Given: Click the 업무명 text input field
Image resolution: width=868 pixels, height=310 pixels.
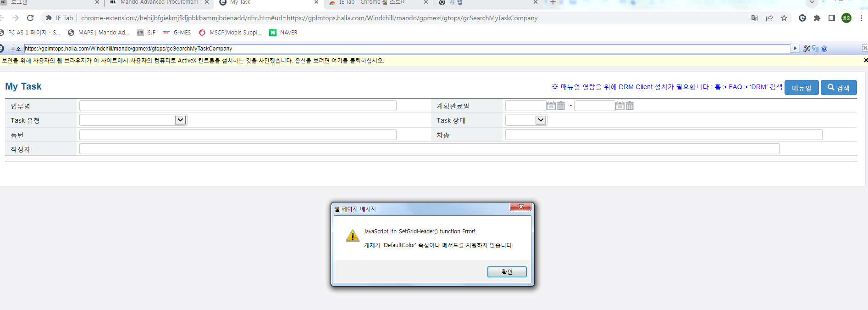Looking at the screenshot, I should (238, 106).
